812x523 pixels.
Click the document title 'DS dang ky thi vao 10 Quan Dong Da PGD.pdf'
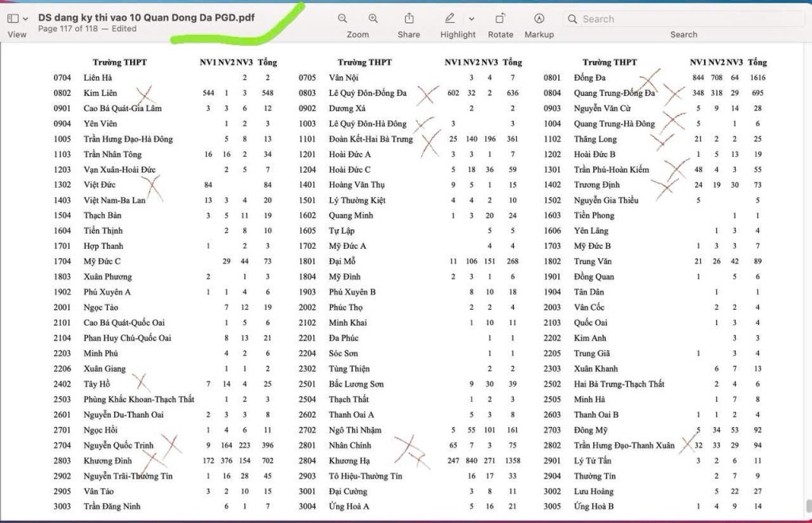coord(147,17)
